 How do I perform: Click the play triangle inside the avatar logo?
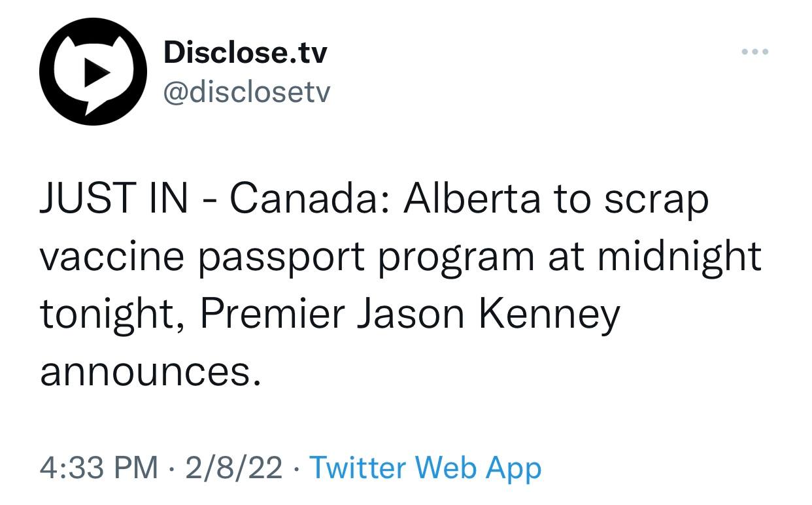tap(93, 71)
